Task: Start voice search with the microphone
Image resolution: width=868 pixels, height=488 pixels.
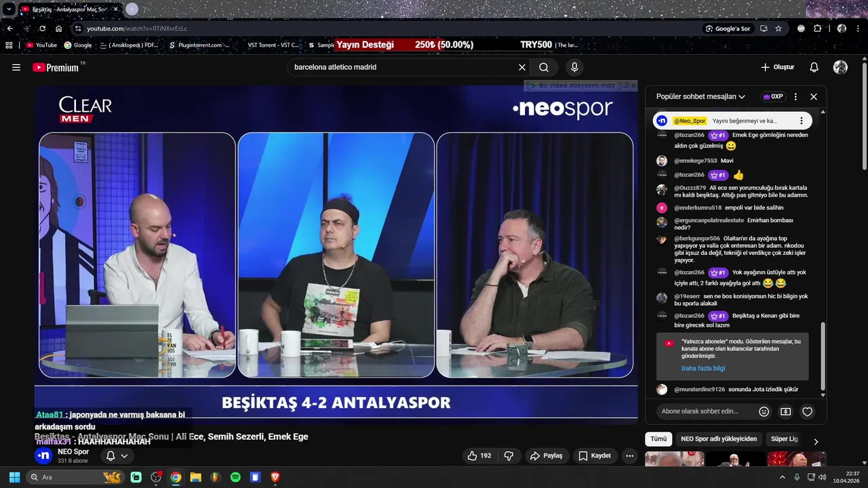Action: coord(574,67)
